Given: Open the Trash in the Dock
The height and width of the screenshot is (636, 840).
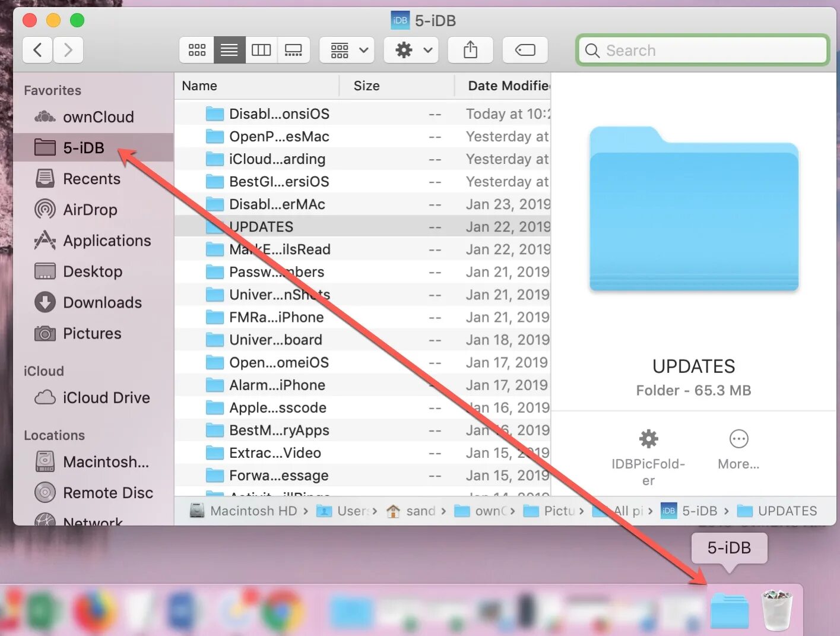Looking at the screenshot, I should [777, 610].
